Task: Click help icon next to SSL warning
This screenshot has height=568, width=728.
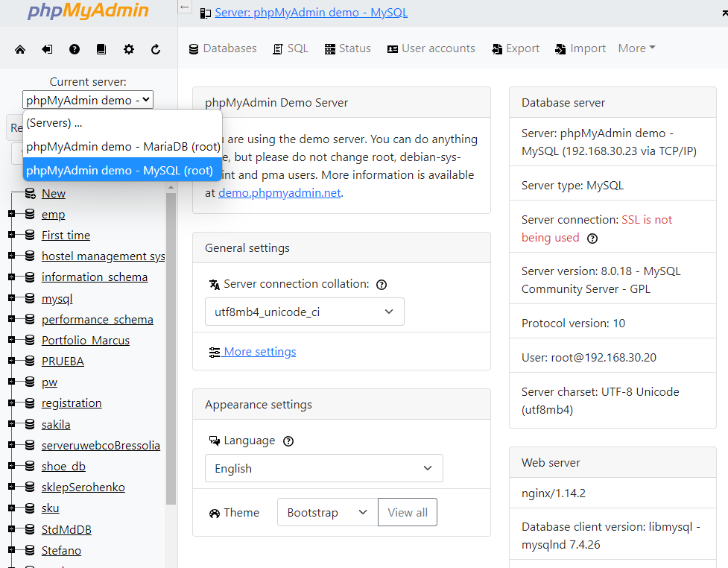Action: [592, 239]
